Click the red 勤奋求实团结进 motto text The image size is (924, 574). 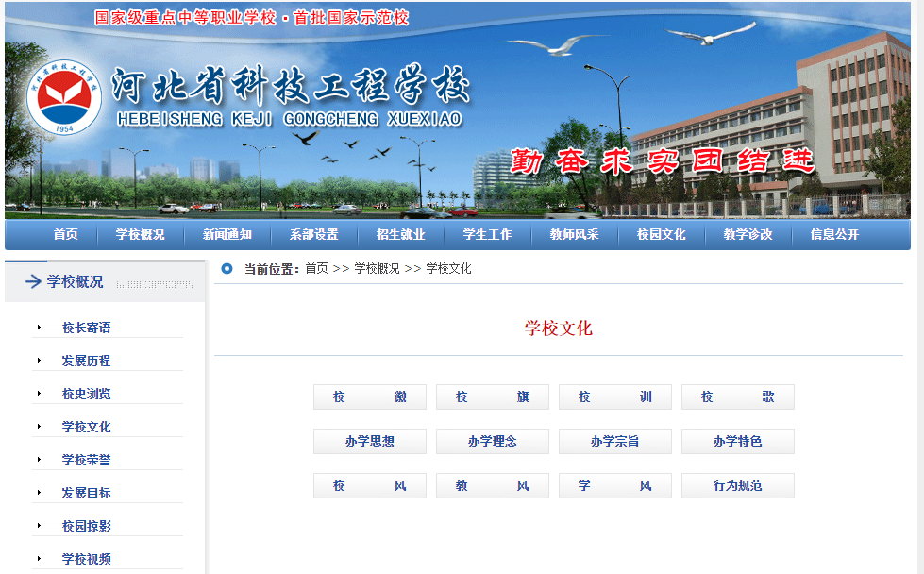click(663, 160)
